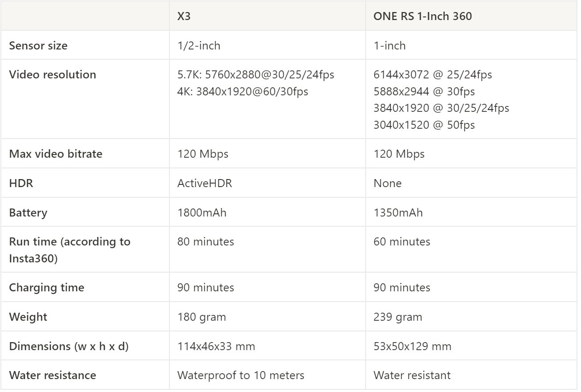Select the ActiveHDR cell
This screenshot has height=392, width=581.
[205, 184]
